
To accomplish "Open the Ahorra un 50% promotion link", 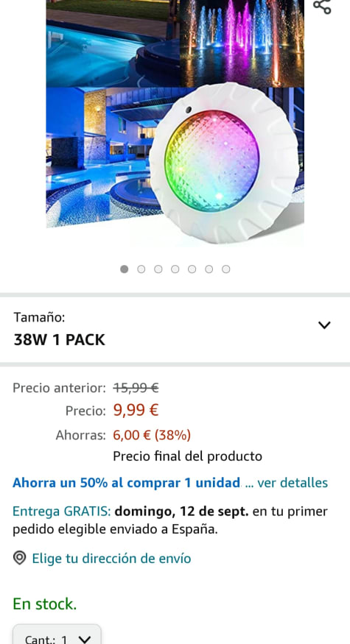I will (127, 483).
